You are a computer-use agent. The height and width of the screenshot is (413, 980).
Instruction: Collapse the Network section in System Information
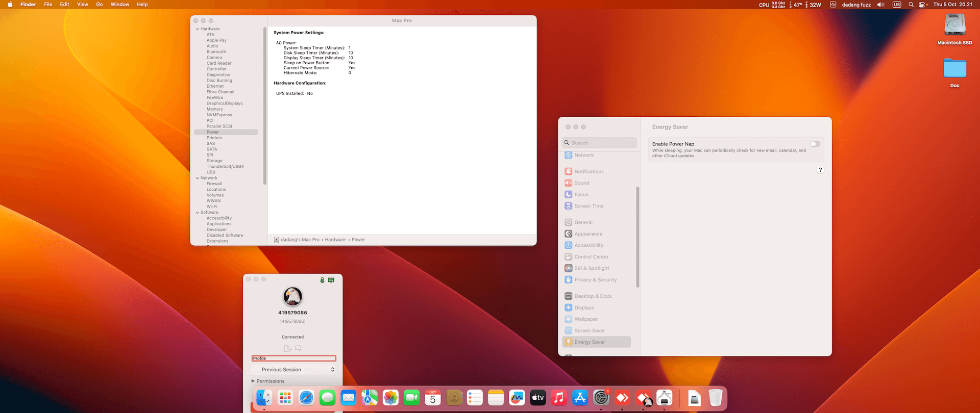point(198,178)
